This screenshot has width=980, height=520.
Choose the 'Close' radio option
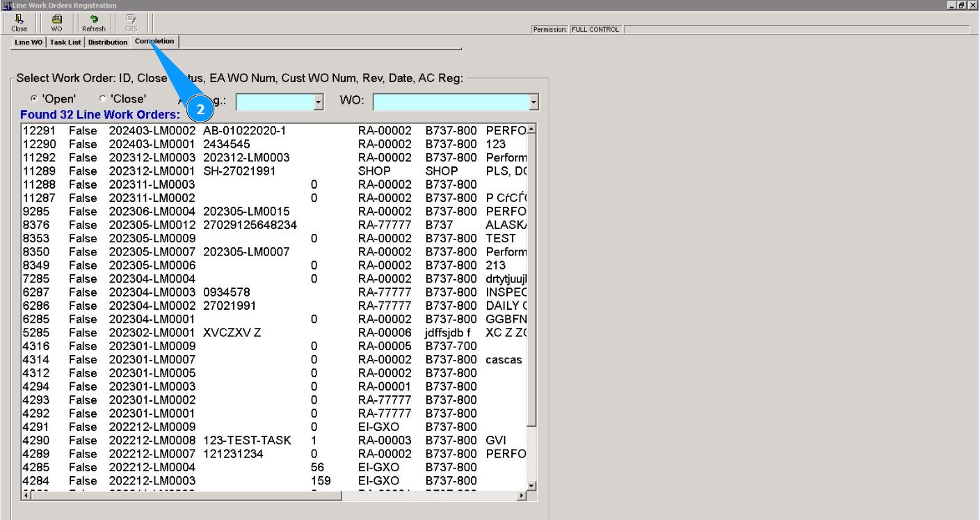pos(122,99)
